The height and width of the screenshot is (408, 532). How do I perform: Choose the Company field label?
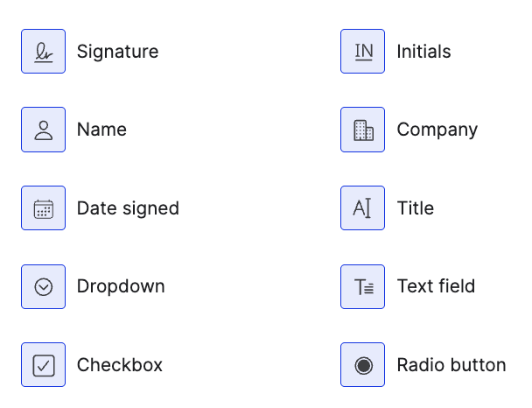437,130
